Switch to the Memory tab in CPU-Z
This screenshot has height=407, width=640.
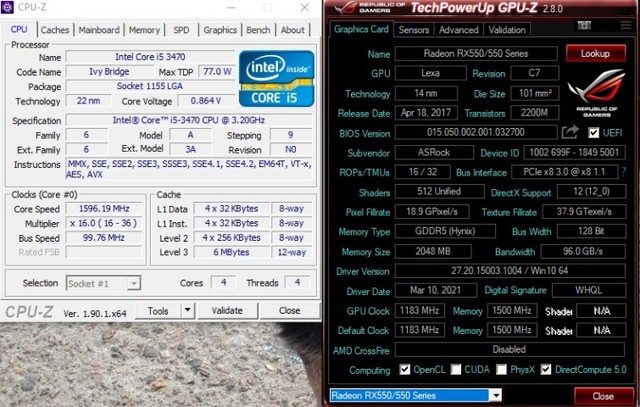(x=144, y=30)
